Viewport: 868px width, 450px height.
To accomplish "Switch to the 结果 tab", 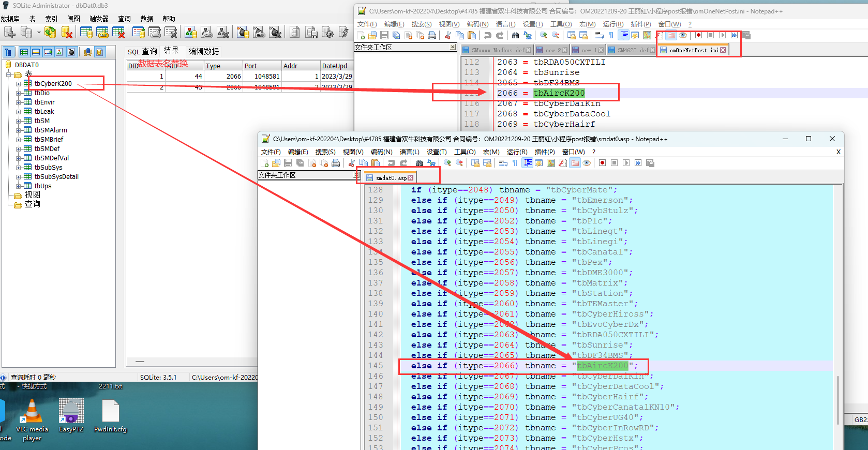I will pyautogui.click(x=171, y=50).
